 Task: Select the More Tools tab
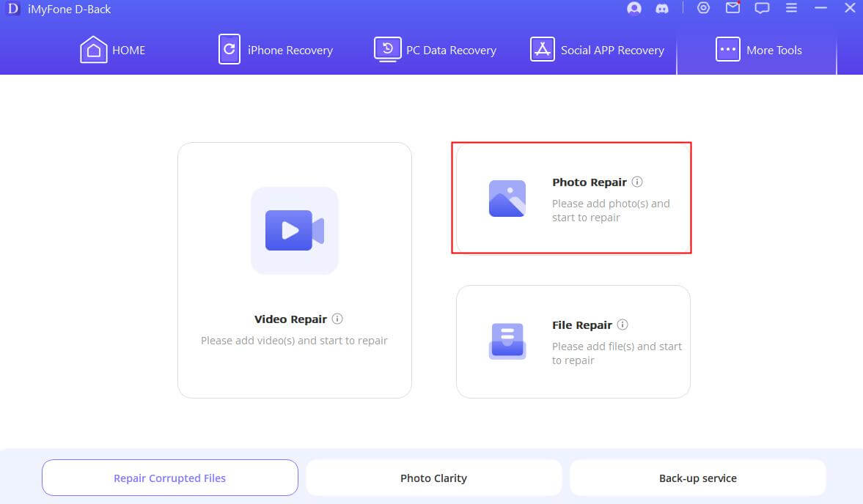(x=757, y=50)
